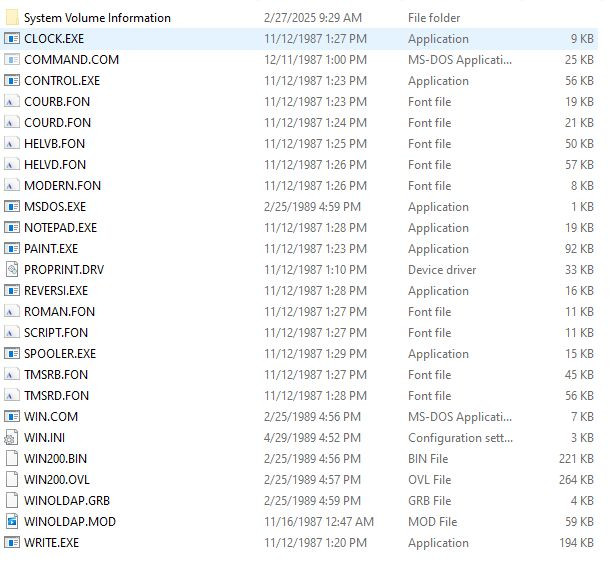Click the Configuration sett... type cell

460,437
